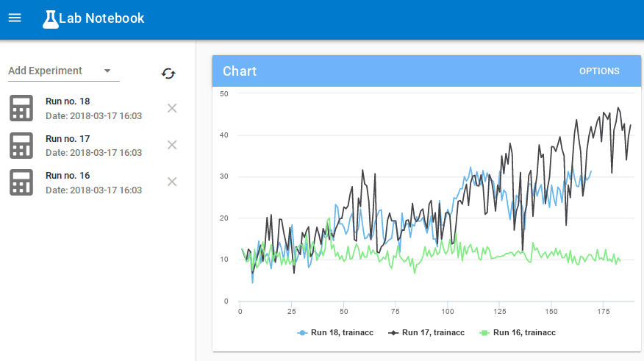Select the Run no. 16 list entry

point(93,182)
